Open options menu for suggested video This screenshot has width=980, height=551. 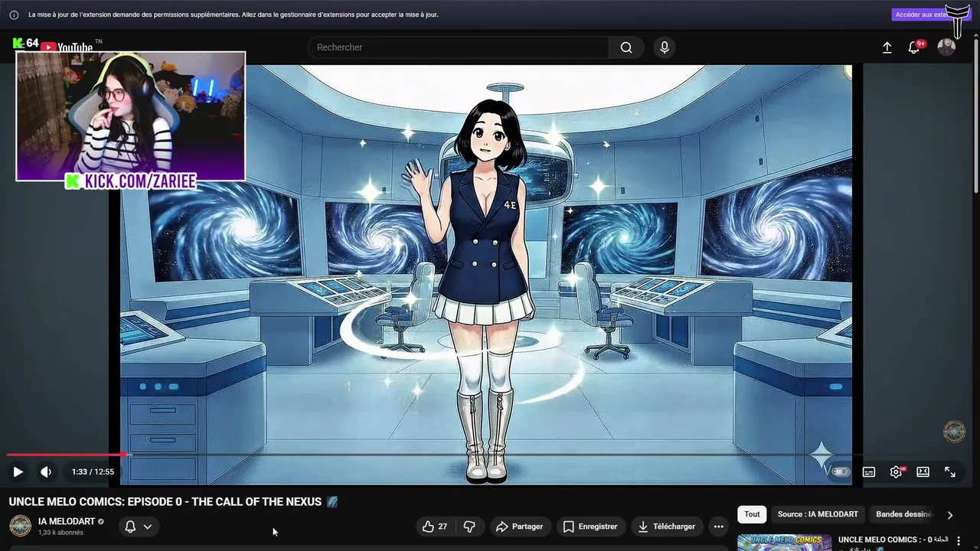point(959,541)
